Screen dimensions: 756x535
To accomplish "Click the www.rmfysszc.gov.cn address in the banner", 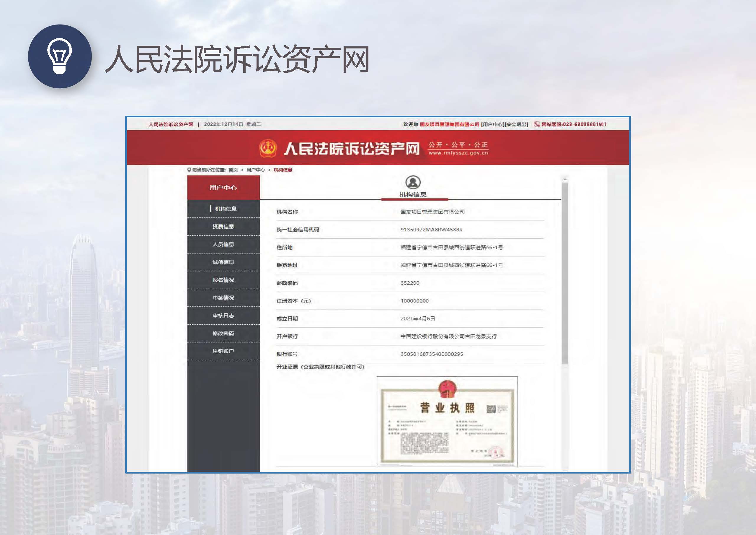I will coord(458,153).
